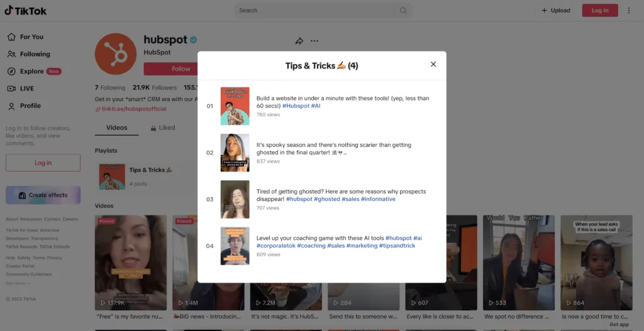Click the #ghosted hashtag in item 03

pos(327,199)
